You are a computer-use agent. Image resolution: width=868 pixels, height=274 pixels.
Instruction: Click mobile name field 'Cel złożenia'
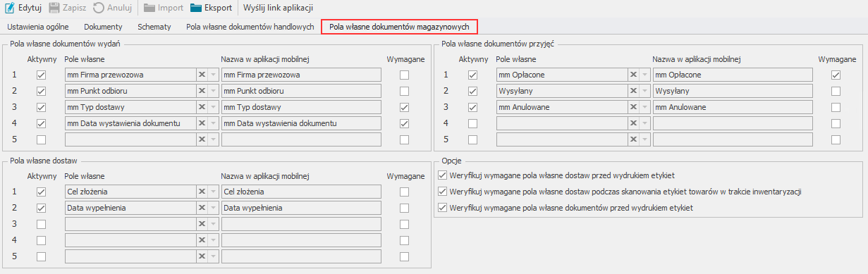(301, 192)
